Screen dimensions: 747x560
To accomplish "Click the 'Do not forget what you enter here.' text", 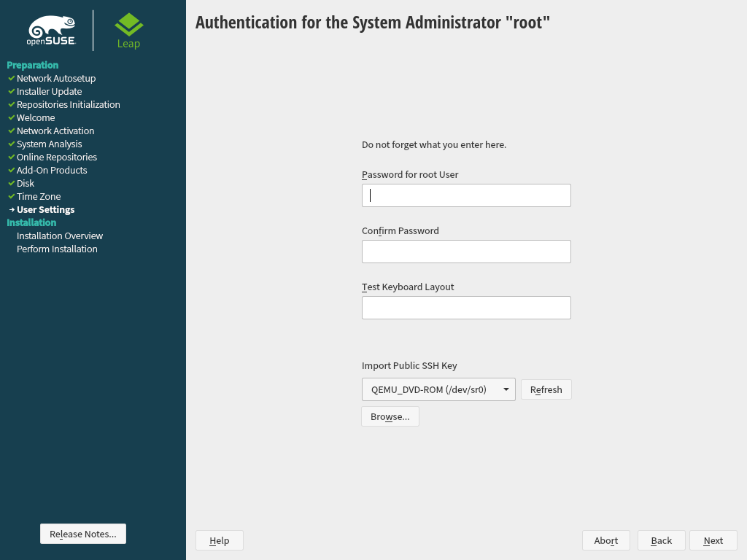I will click(434, 145).
